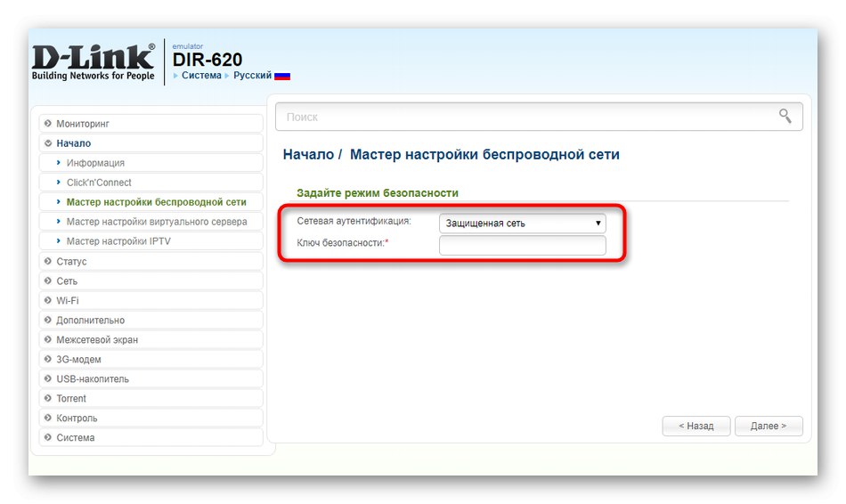The height and width of the screenshot is (504, 846).
Task: Click the D-Link logo
Action: pos(94,62)
